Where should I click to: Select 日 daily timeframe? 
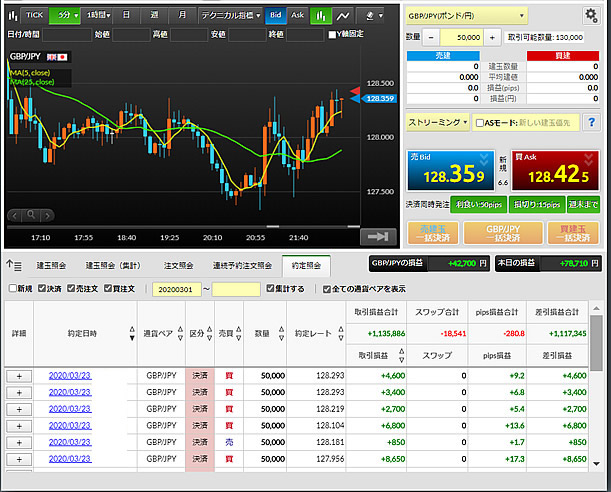click(x=126, y=16)
